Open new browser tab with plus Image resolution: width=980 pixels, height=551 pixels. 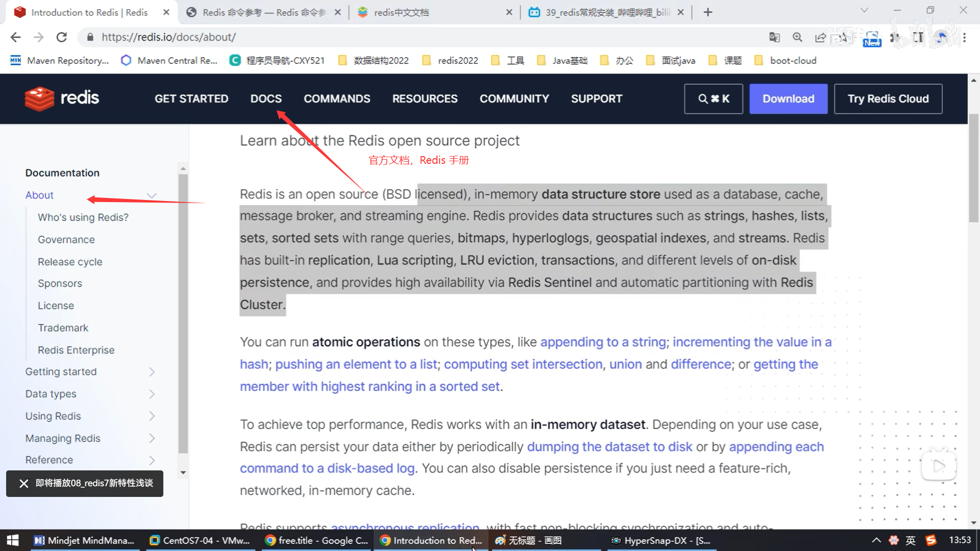[707, 12]
